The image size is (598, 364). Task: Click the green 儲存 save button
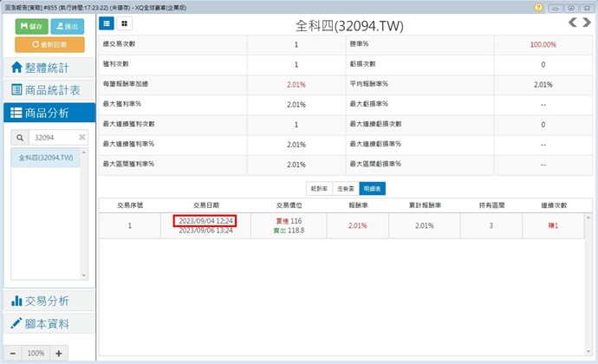(x=30, y=27)
